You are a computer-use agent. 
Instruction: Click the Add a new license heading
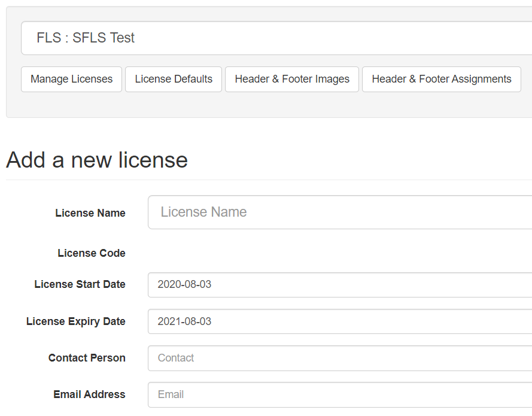coord(97,160)
